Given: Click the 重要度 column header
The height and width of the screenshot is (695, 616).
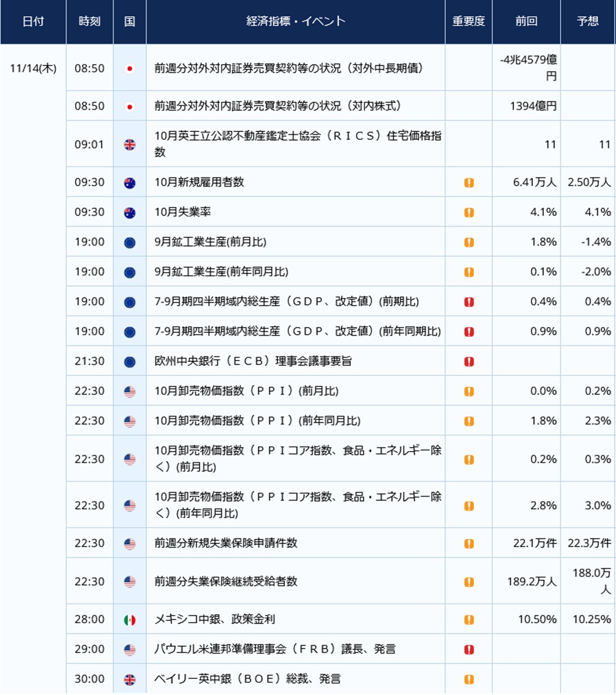Looking at the screenshot, I should click(468, 21).
